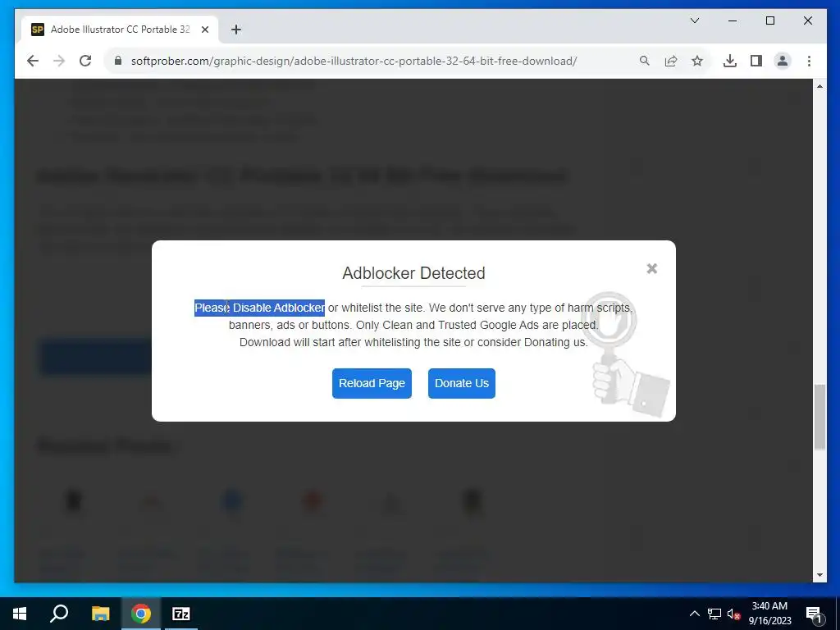
Task: Click Chrome icon on taskbar
Action: click(141, 614)
